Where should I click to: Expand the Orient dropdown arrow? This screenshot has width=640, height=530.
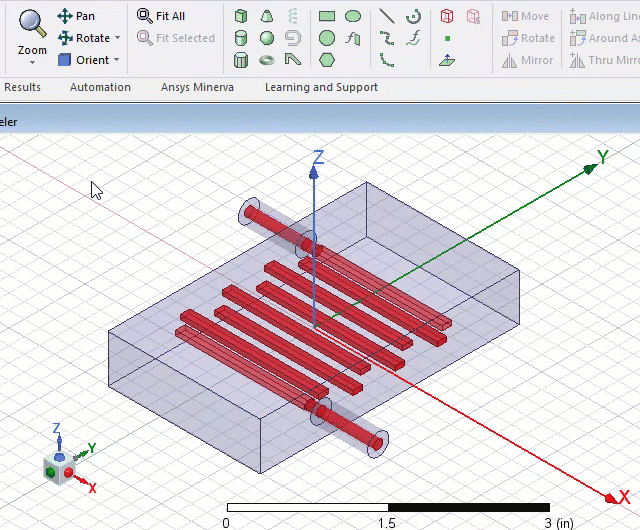click(x=117, y=60)
